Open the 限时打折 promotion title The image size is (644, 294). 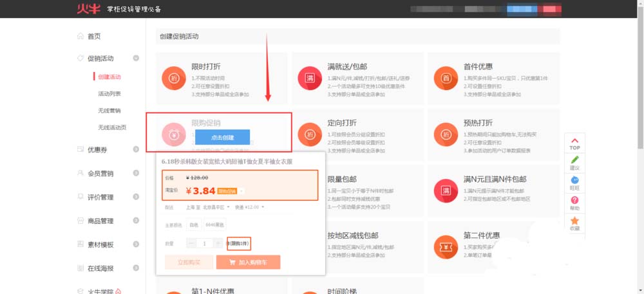pyautogui.click(x=206, y=66)
